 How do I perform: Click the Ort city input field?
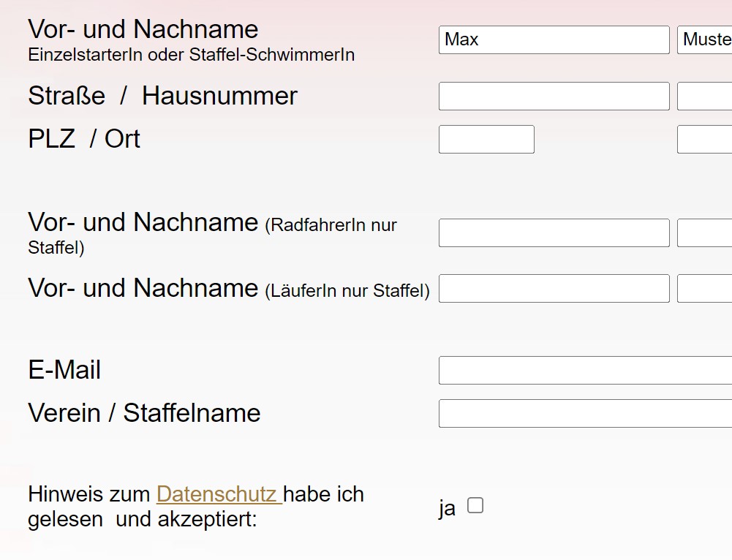(x=705, y=140)
